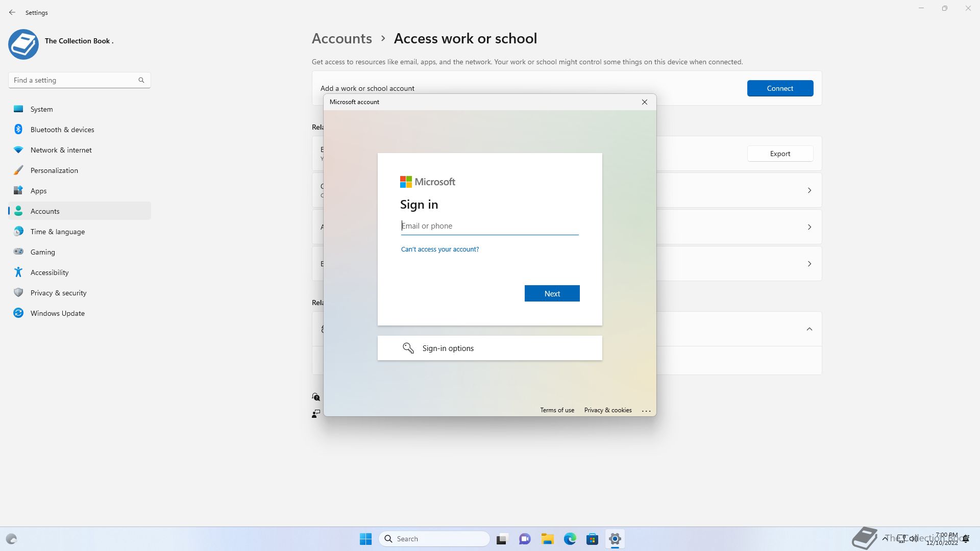Expand the second chevron row below Export
Screen dimensions: 980x551
click(x=810, y=227)
